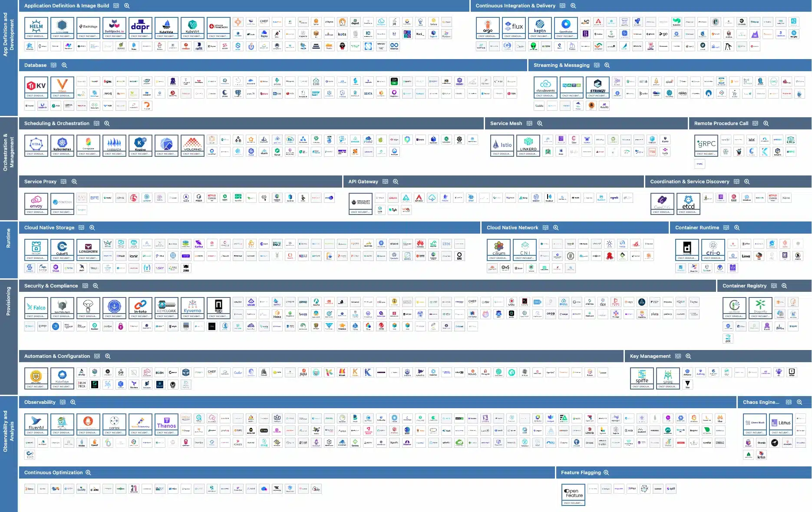Click Automation & Configuration title
Screen dimensions: 812x512
(57, 356)
